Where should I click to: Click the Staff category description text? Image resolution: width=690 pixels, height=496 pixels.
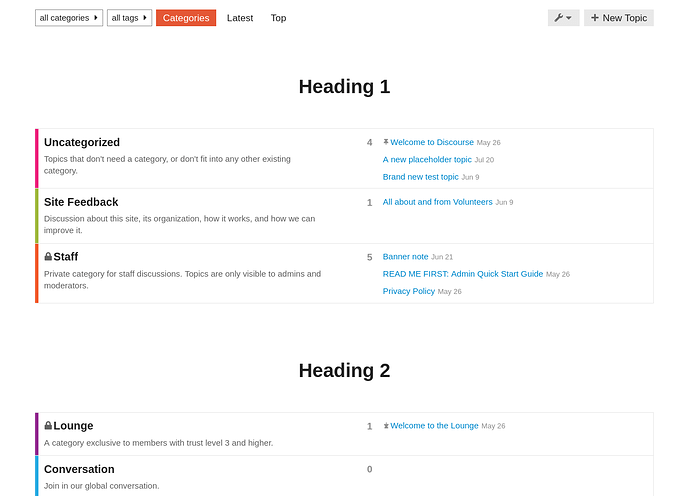click(x=183, y=279)
